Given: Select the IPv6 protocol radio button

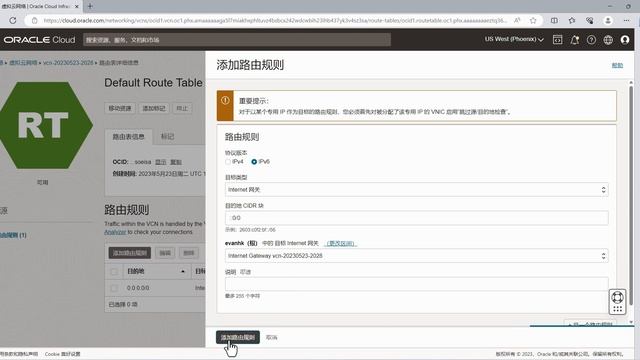Looking at the screenshot, I should pyautogui.click(x=254, y=162).
